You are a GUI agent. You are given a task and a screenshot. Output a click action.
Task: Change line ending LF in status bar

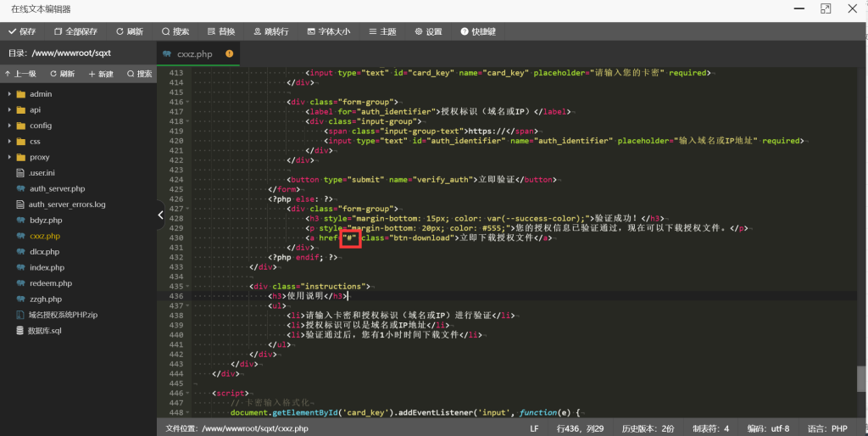coord(534,428)
